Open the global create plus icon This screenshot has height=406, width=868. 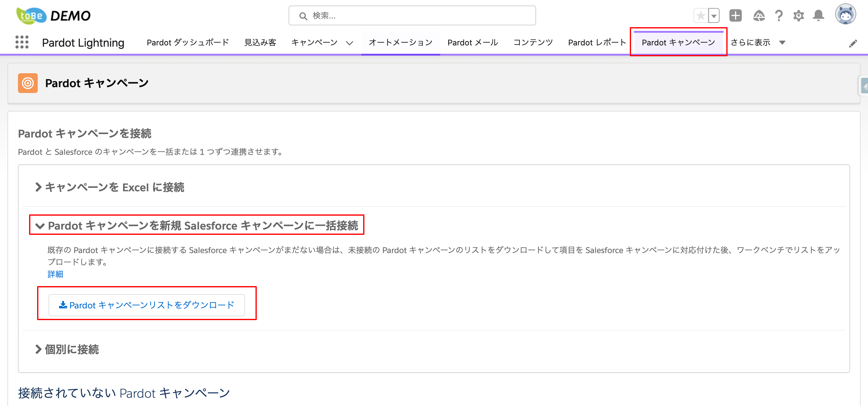point(735,15)
